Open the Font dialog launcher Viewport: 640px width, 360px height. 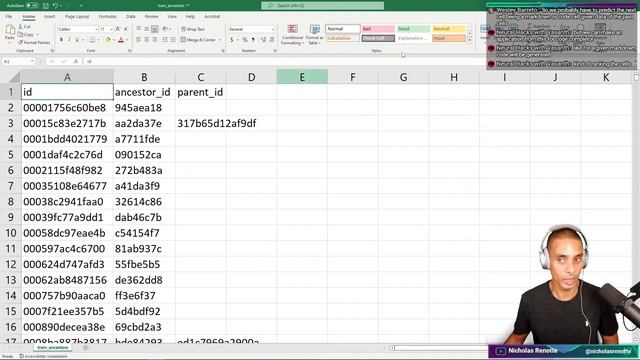coord(130,51)
